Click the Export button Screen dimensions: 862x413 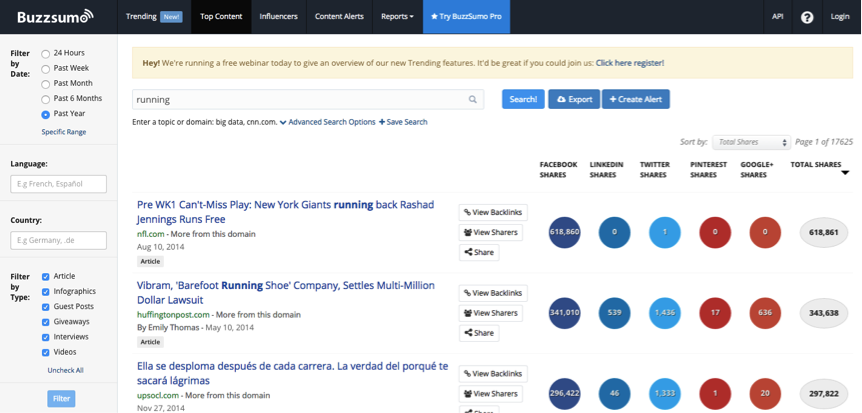(574, 100)
